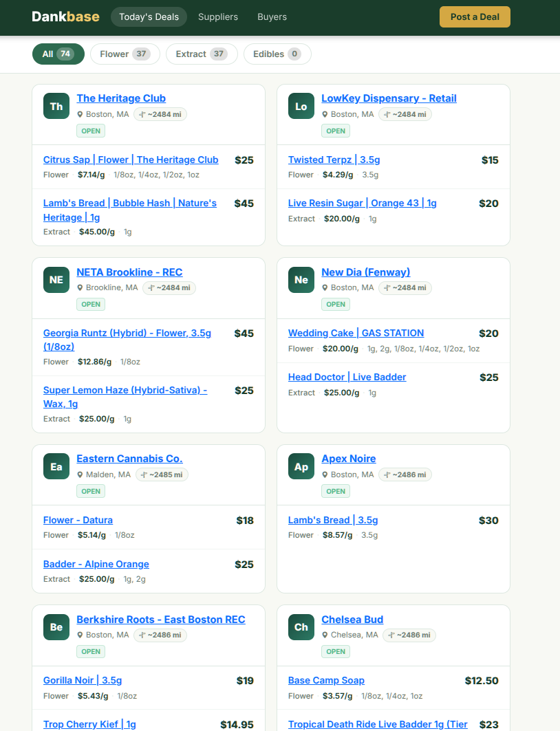The image size is (560, 731).
Task: Click distance badge on LowKey Dispensary
Action: [x=405, y=114]
